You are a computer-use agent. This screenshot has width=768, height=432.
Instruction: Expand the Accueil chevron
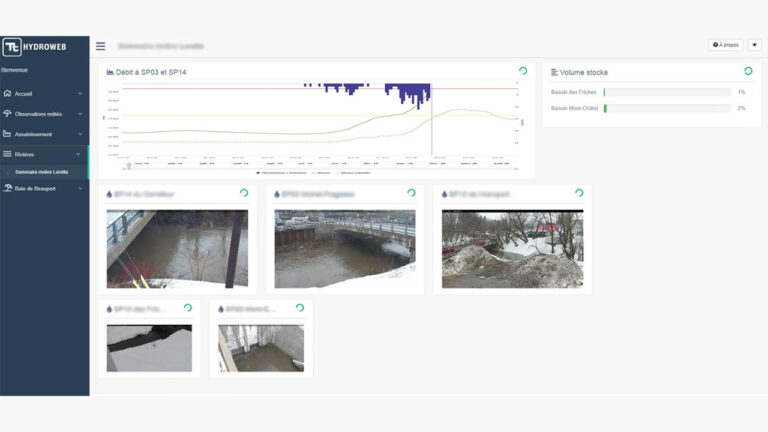pos(80,94)
